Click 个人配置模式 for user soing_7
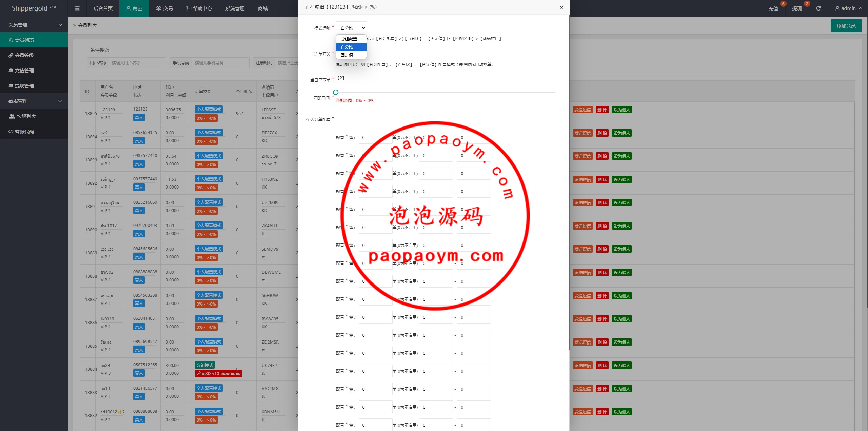Image resolution: width=868 pixels, height=431 pixels. [209, 179]
